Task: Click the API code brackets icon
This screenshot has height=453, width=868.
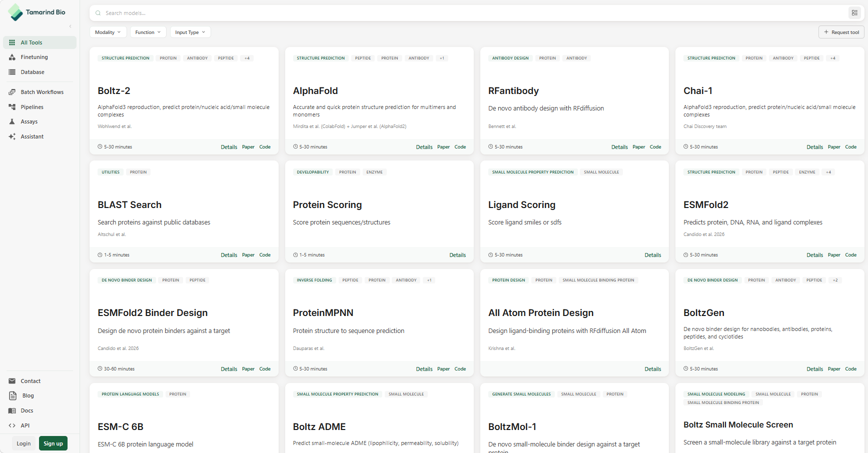Action: click(x=12, y=425)
